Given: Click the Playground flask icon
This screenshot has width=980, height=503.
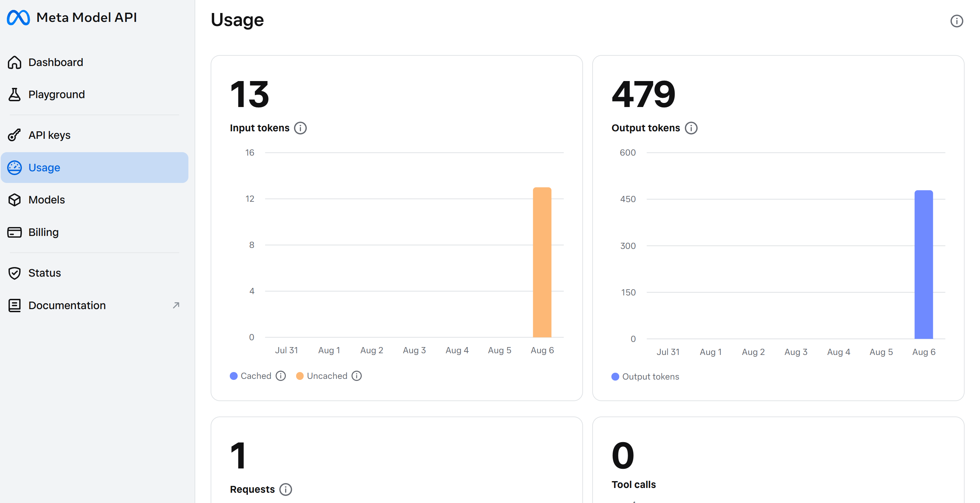Looking at the screenshot, I should [14, 94].
